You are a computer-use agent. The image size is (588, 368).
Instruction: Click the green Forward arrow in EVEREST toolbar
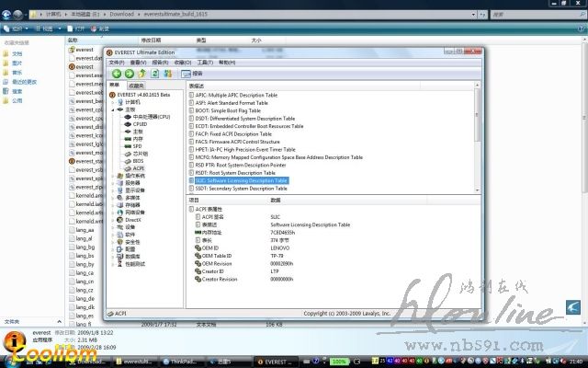(x=130, y=74)
